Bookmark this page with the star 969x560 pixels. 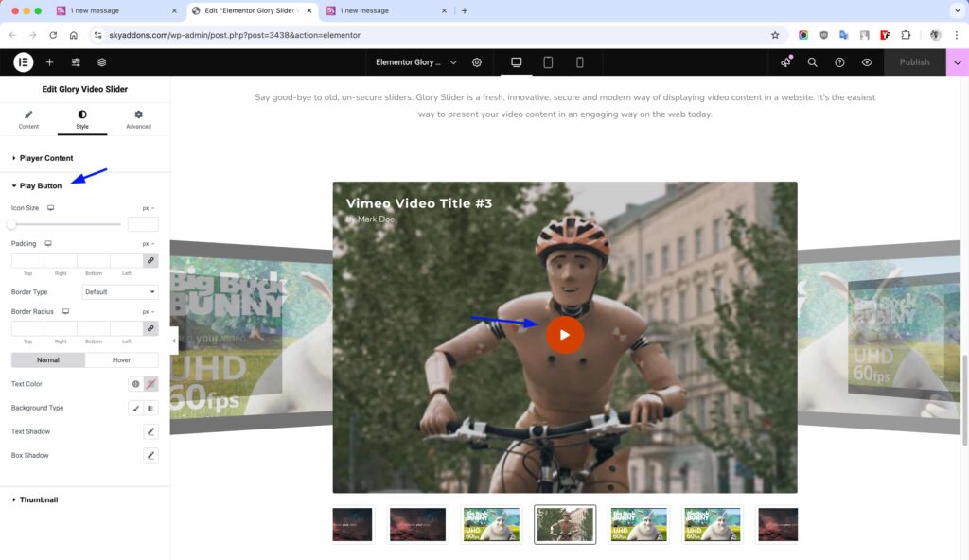775,35
